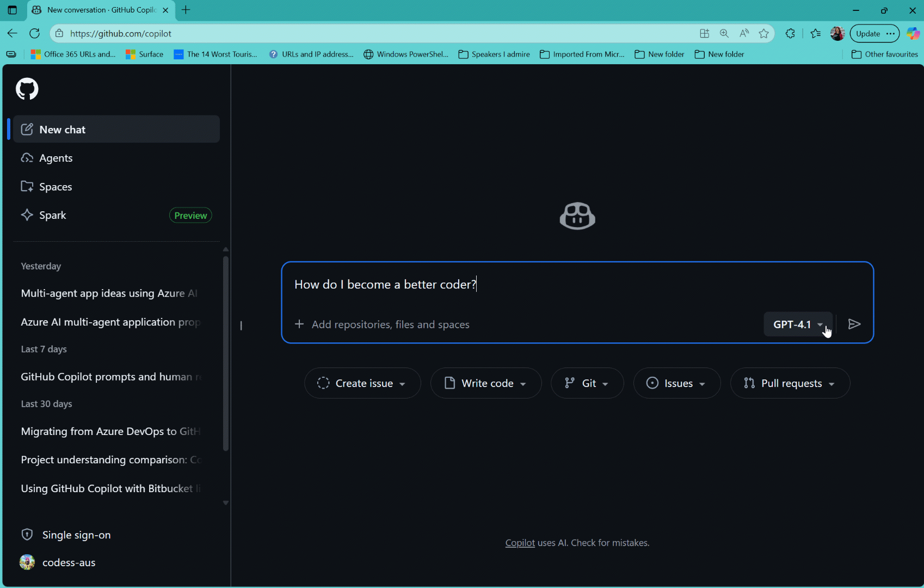
Task: Send the chat message with the send icon
Action: tap(854, 324)
